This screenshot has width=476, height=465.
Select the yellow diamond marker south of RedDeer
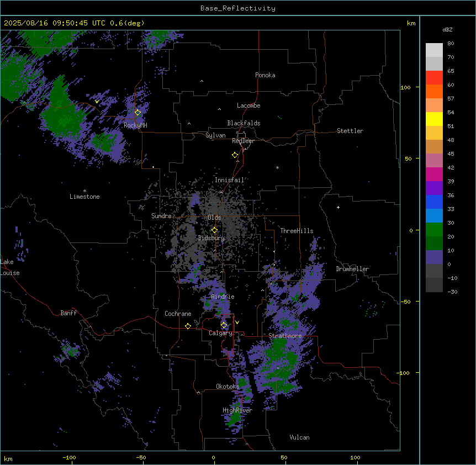[x=235, y=155]
